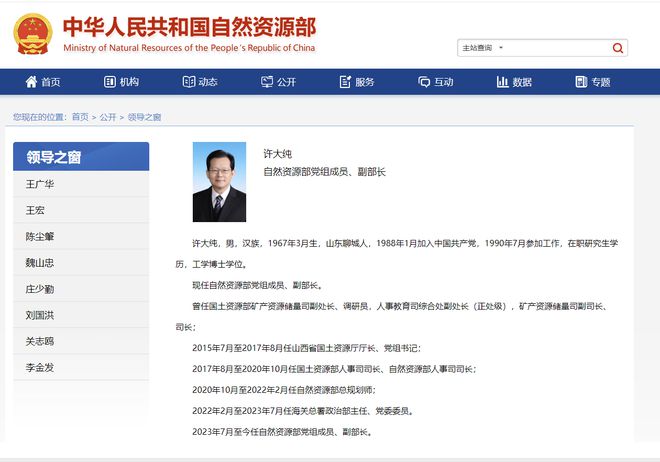Select 王广华 in the leaders list

tap(42, 184)
